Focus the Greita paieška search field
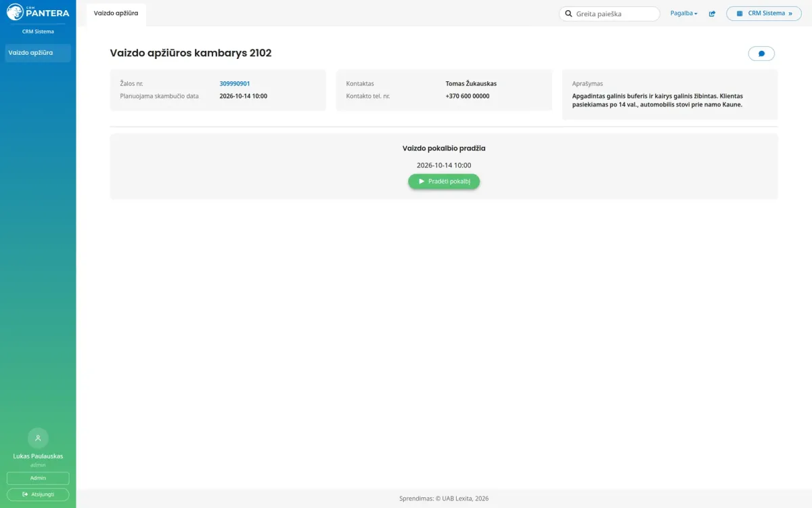 609,14
